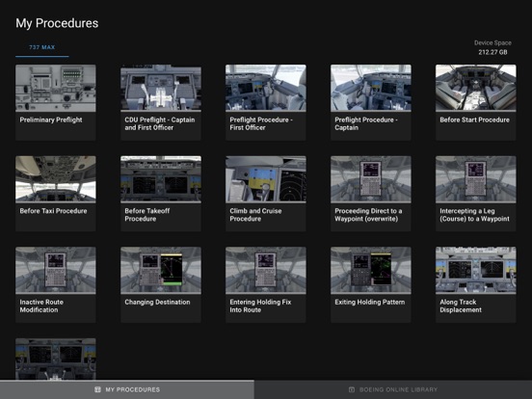Open CDU Preflight - Captain and First Officer
532x399 pixels.
tap(161, 102)
